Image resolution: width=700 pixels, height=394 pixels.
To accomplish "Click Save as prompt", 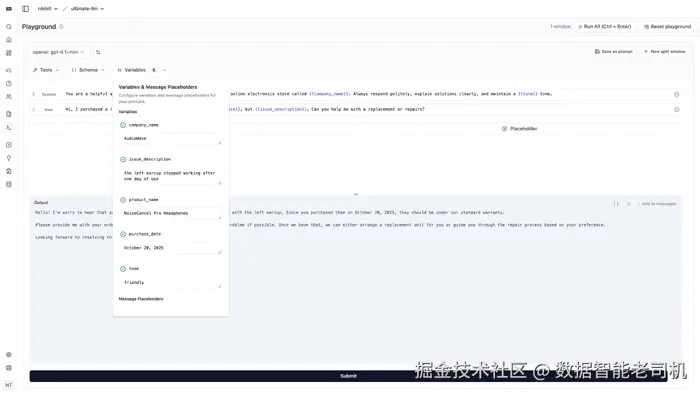I will point(614,52).
